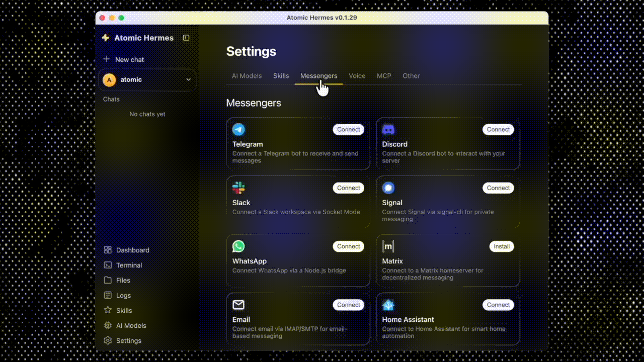Click the 'Matrix' card title

tap(392, 261)
